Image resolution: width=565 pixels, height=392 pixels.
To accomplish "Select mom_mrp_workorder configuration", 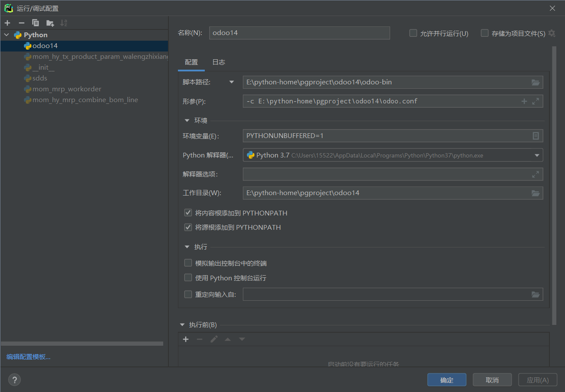I will tap(84, 89).
